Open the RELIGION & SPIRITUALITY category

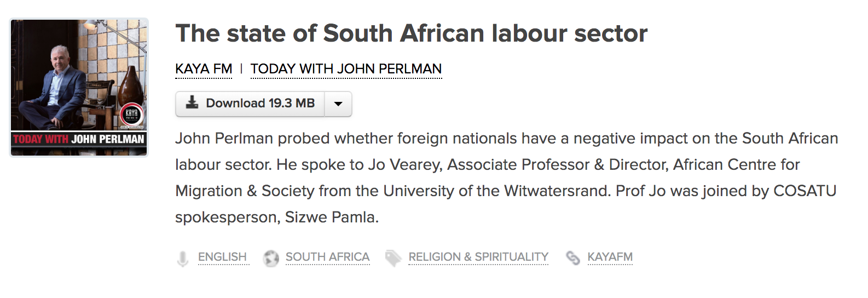pyautogui.click(x=478, y=257)
